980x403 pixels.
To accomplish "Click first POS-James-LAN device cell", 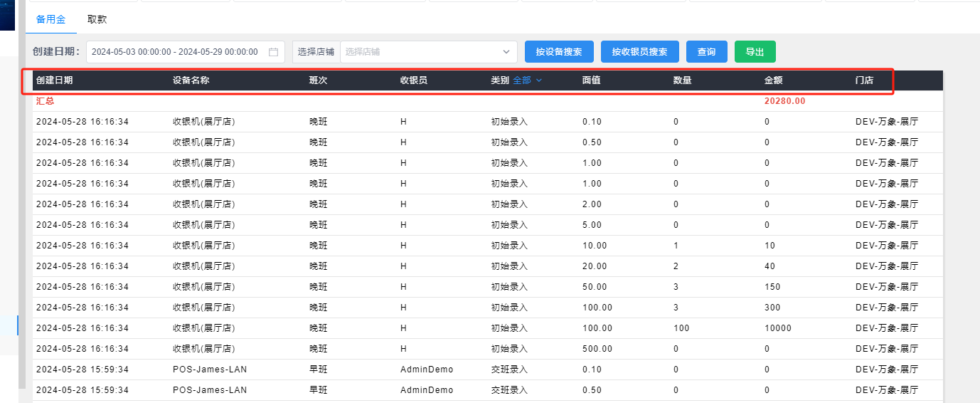I will tap(210, 370).
